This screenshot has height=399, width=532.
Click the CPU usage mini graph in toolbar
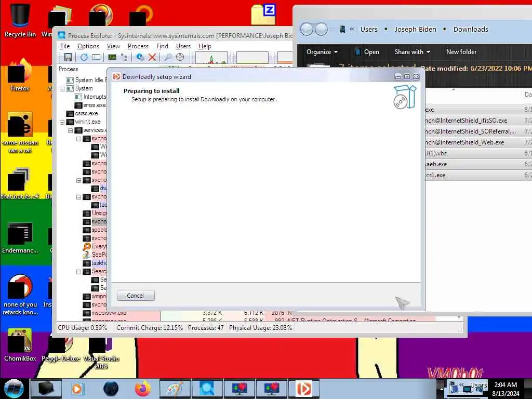[211, 57]
